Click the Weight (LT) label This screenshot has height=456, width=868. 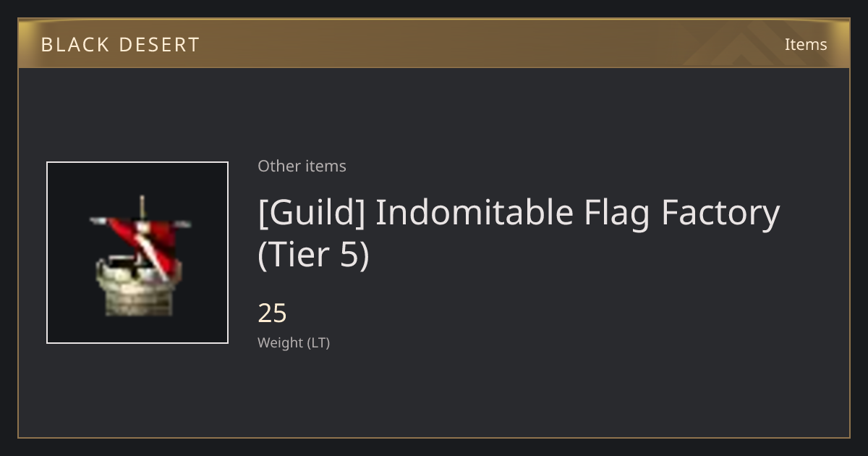click(x=294, y=343)
